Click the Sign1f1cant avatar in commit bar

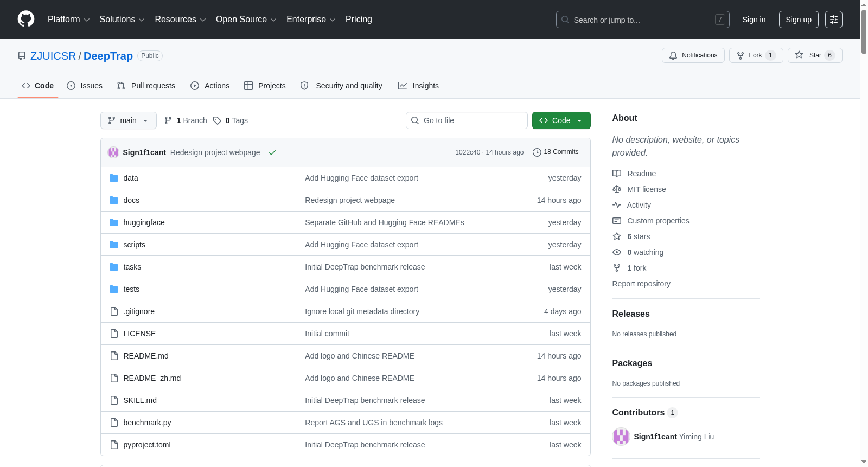pyautogui.click(x=113, y=152)
